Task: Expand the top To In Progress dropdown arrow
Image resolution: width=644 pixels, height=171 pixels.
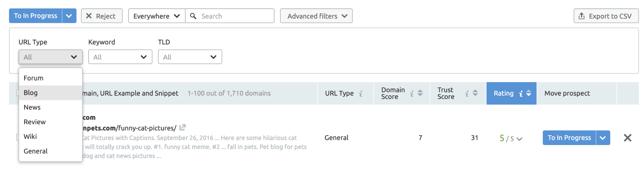Action: (x=69, y=16)
